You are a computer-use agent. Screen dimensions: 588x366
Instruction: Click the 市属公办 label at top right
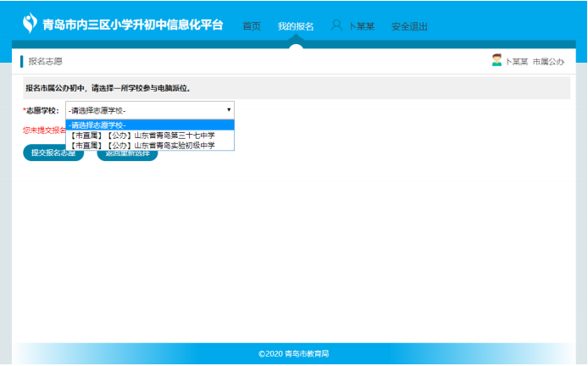[x=548, y=62]
